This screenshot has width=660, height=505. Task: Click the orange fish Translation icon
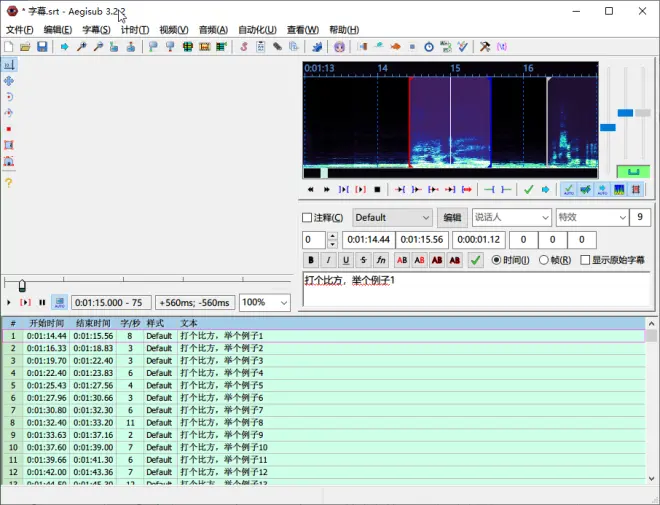point(395,47)
